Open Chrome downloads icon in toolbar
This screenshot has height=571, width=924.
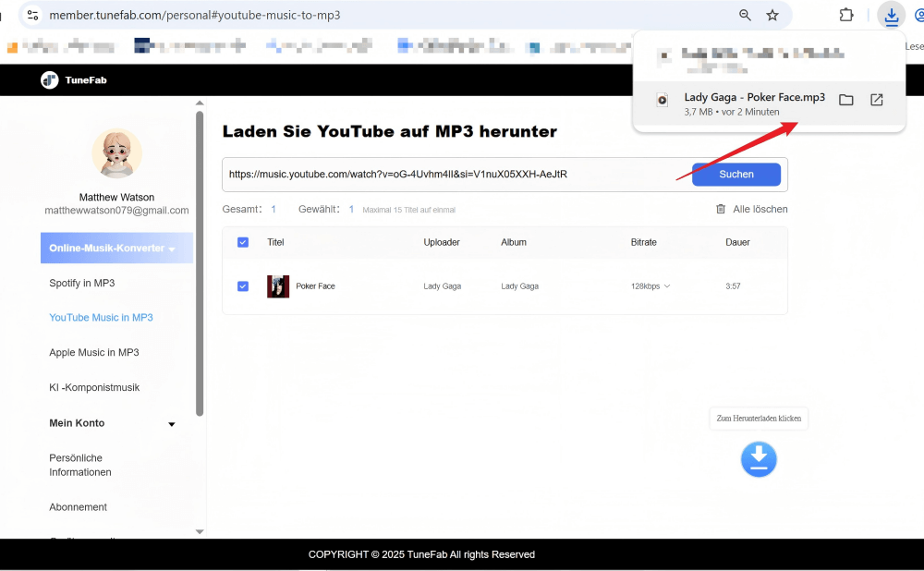click(x=891, y=16)
